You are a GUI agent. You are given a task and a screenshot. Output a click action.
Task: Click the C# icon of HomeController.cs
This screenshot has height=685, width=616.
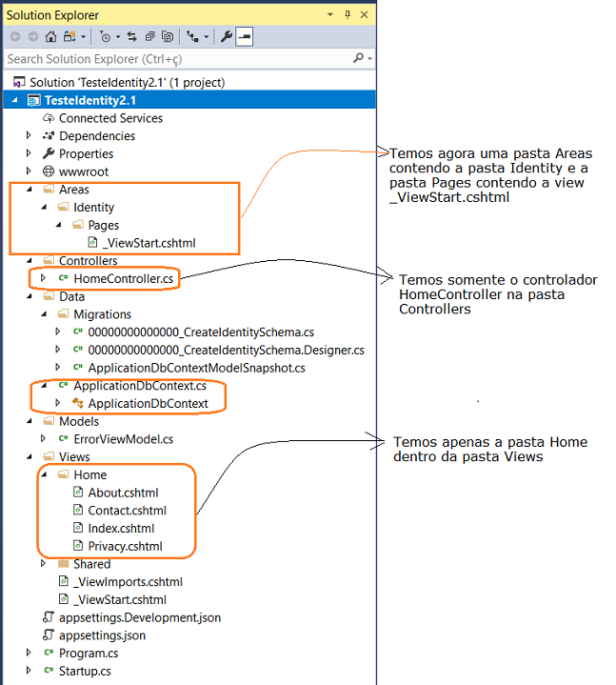[63, 278]
